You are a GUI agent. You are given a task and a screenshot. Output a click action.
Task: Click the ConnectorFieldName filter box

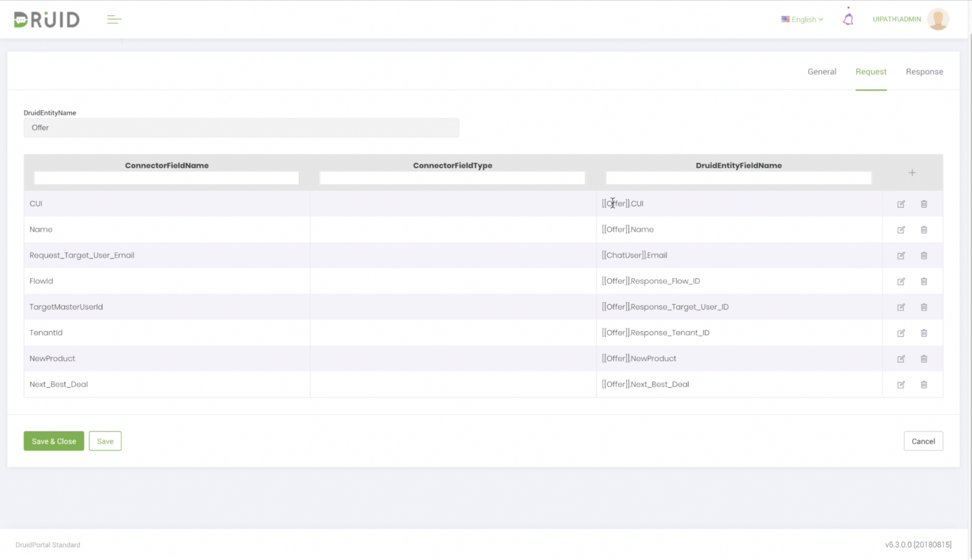167,178
